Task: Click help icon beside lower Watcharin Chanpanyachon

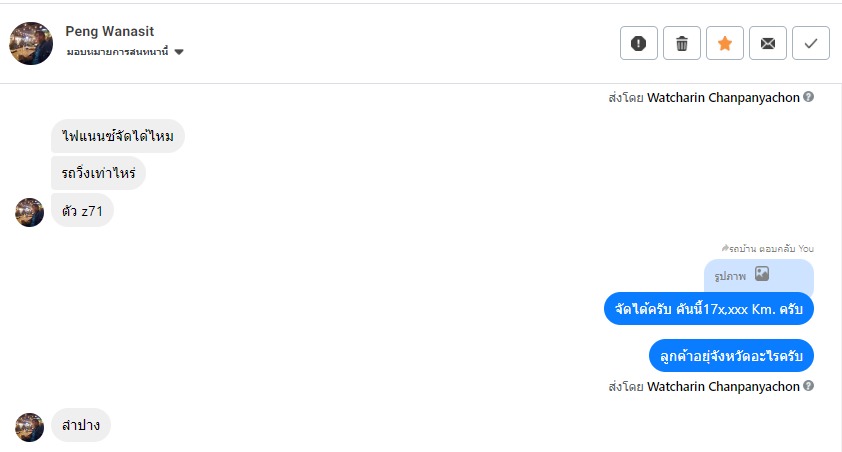Action: pos(808,385)
